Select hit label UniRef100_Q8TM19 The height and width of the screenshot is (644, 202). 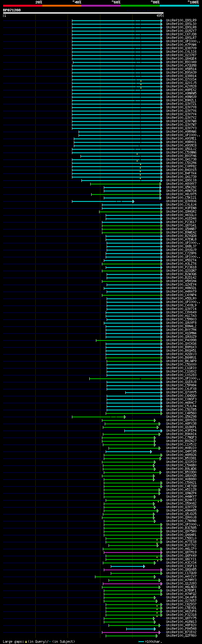[181, 552]
